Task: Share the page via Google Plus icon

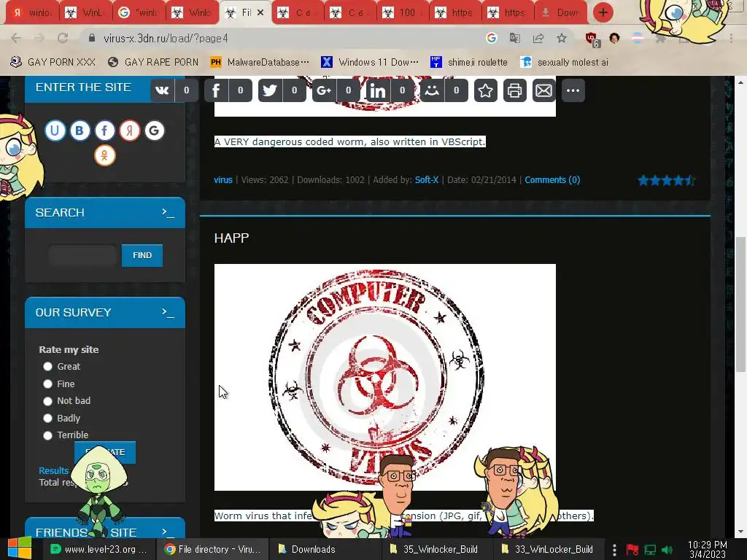Action: [324, 90]
